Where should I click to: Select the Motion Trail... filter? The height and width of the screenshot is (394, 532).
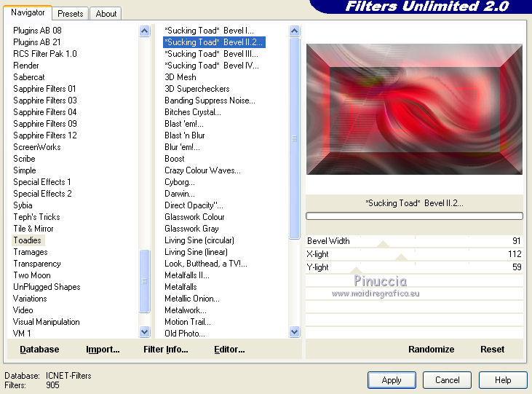click(188, 322)
